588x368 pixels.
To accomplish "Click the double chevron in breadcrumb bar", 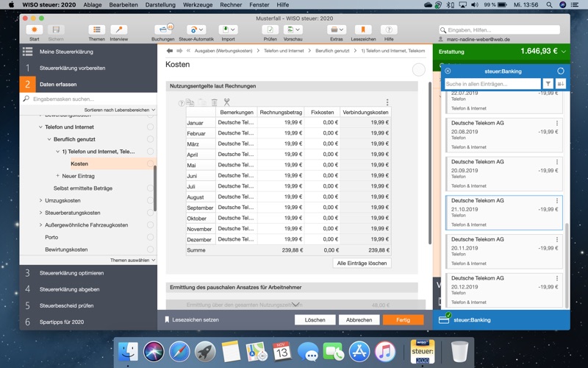I will (188, 51).
